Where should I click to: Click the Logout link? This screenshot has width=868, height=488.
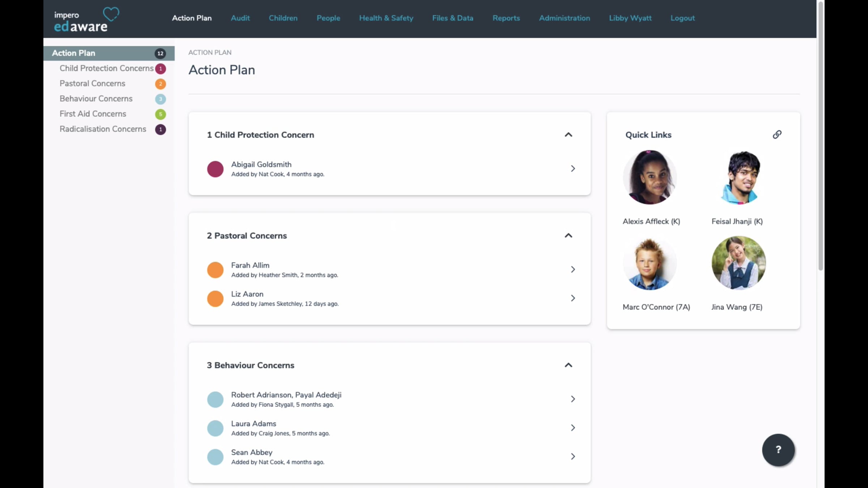(682, 18)
